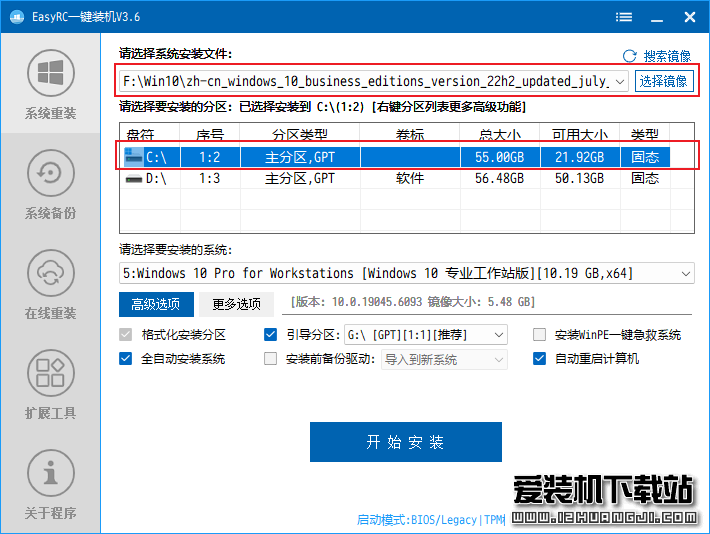Enable 安装前备份驱动 checkbox
710x534 pixels.
coord(270,359)
